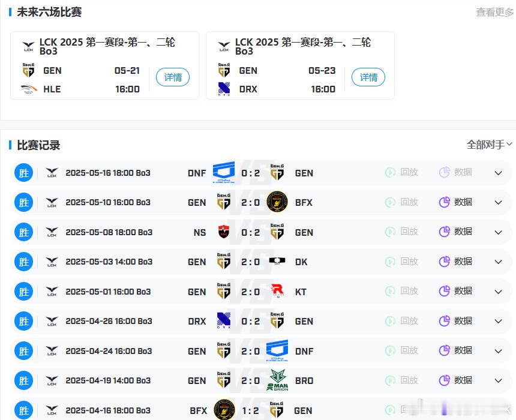Click 查看更多 link for upcoming matches

point(494,12)
